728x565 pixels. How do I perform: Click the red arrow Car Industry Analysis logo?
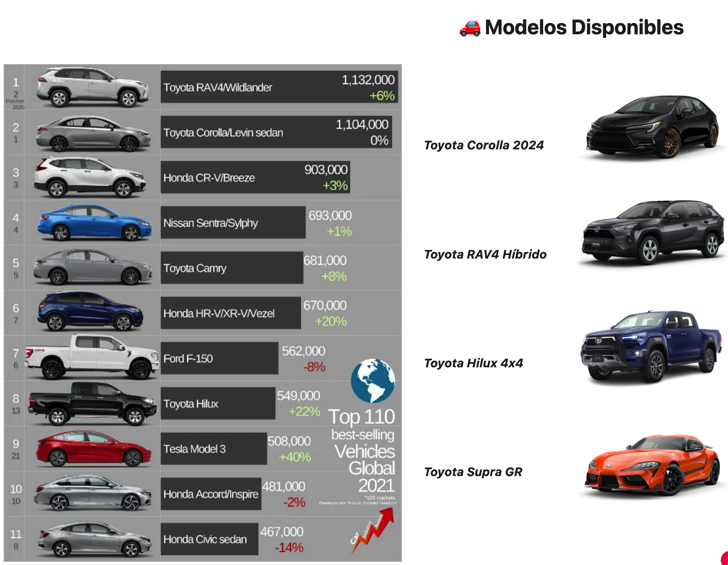pos(373,530)
